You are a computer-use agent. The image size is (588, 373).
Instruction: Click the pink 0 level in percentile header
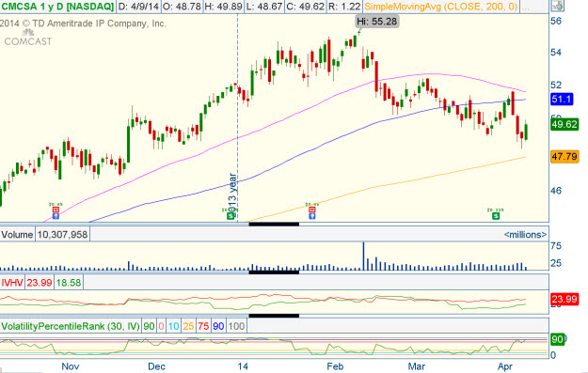(161, 326)
